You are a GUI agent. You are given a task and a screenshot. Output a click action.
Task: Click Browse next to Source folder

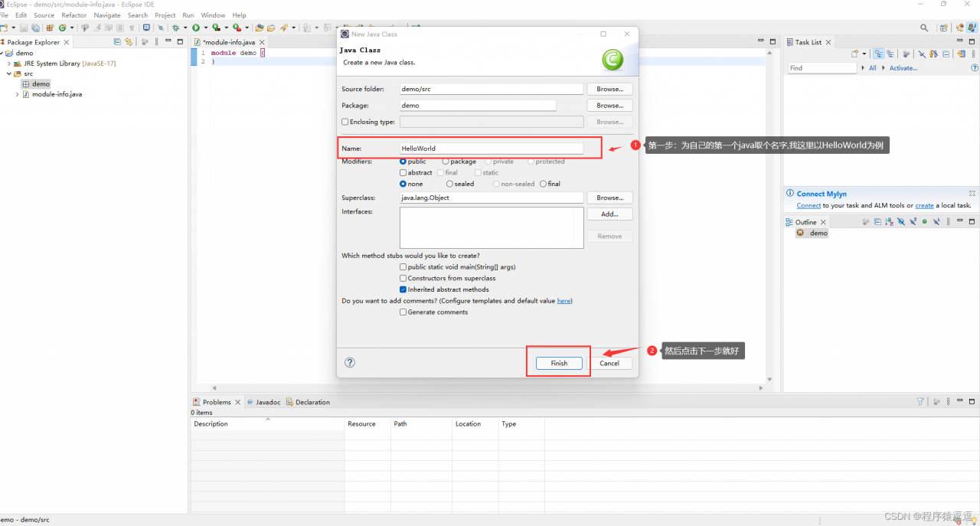609,89
